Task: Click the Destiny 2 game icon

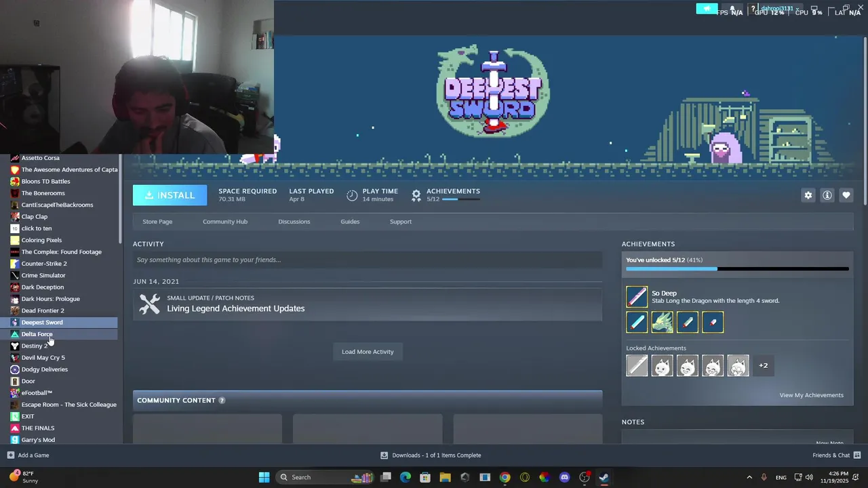Action: (15, 346)
